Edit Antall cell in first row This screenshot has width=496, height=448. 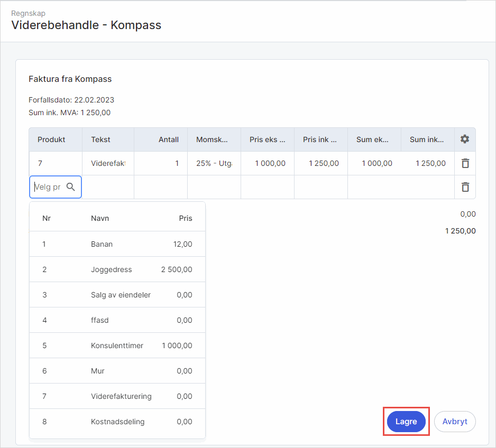(161, 163)
